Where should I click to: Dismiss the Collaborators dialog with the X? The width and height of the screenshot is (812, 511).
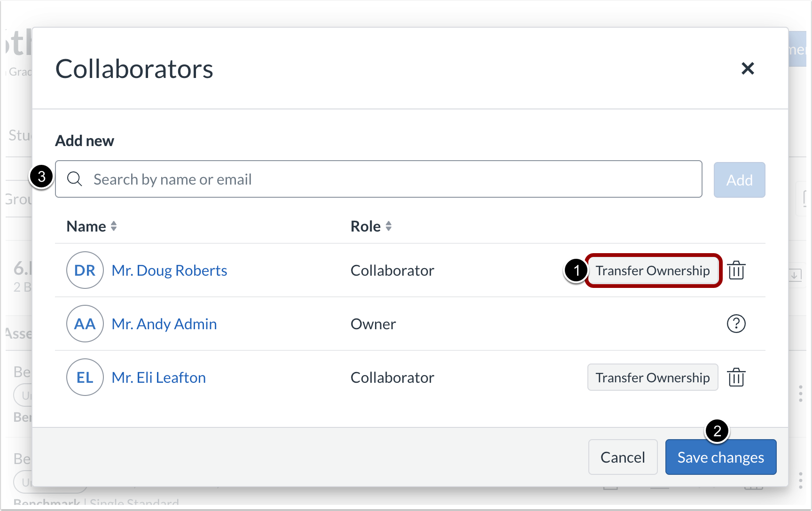coord(748,69)
